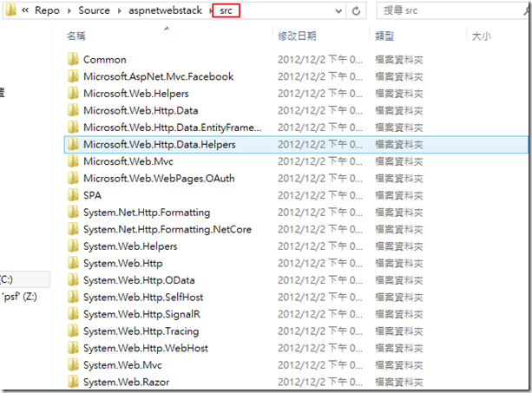Expand the hidden breadcrumb path chevrons
The height and width of the screenshot is (393, 532).
pyautogui.click(x=25, y=10)
